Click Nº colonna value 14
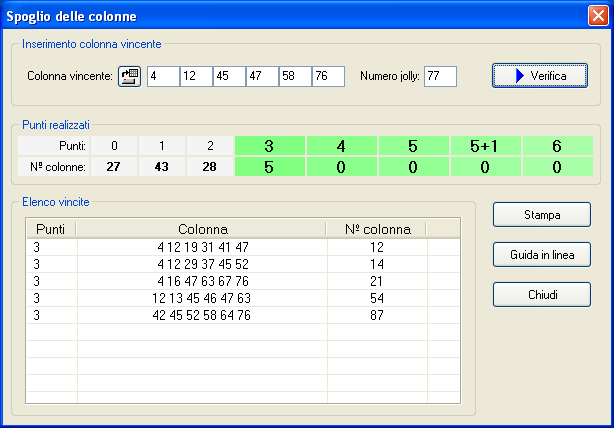The image size is (614, 428). (x=377, y=264)
